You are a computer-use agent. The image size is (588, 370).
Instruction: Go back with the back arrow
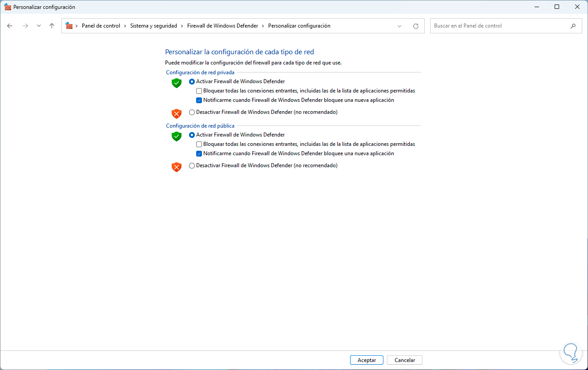(x=10, y=26)
